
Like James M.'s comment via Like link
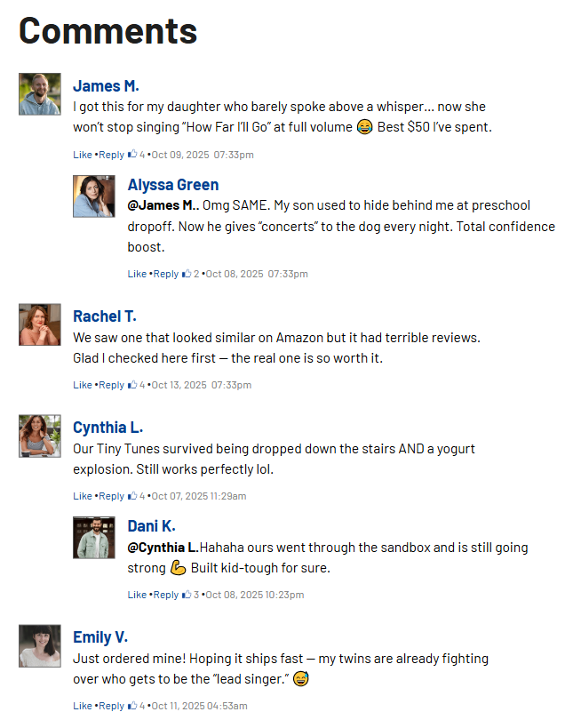tap(83, 155)
